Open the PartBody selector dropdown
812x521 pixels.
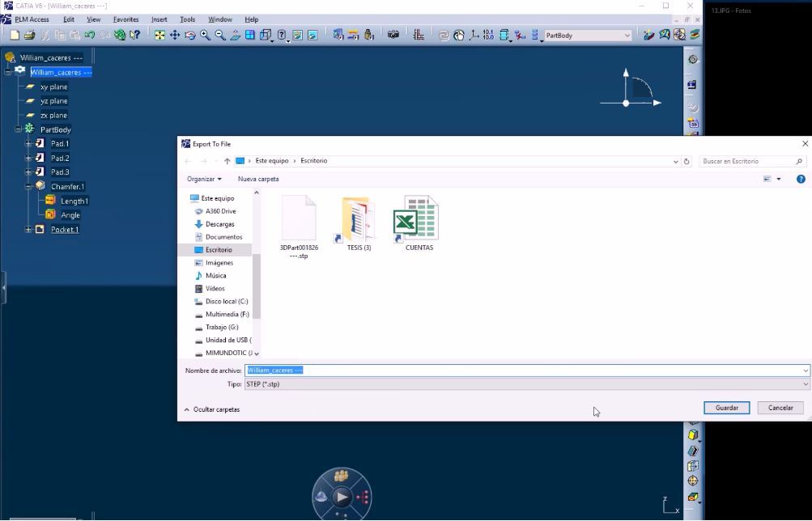(x=627, y=36)
